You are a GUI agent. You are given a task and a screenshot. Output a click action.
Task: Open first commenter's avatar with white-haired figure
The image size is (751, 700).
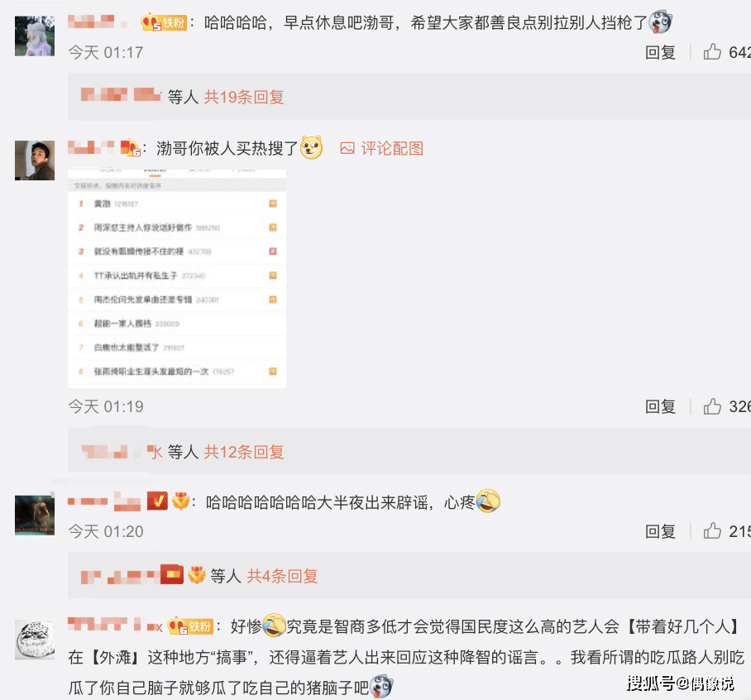35,36
